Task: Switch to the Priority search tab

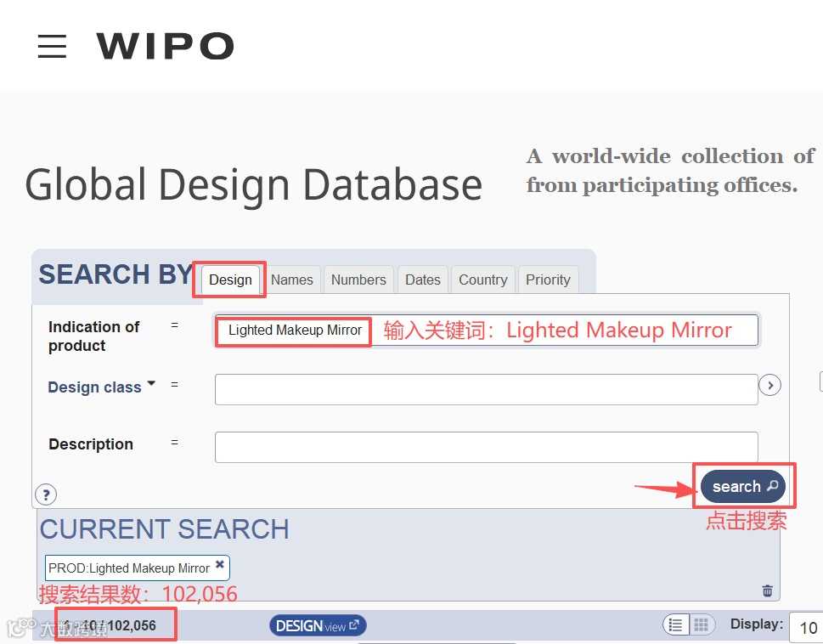Action: (548, 280)
